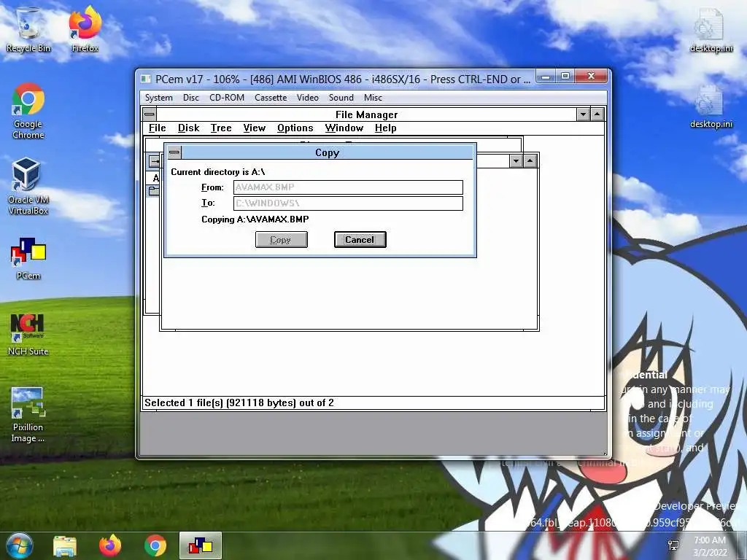Click the Copy dialog title bar
Screen dimensions: 747x560
[x=328, y=152]
